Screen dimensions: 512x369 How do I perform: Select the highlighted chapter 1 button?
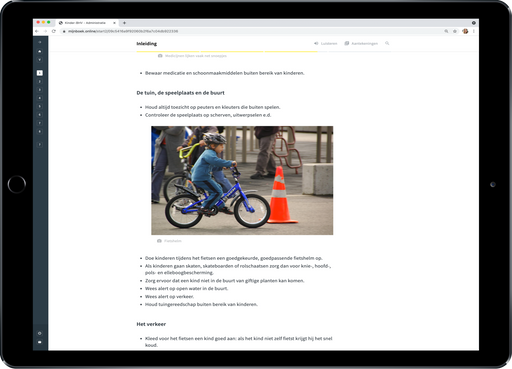pos(40,73)
